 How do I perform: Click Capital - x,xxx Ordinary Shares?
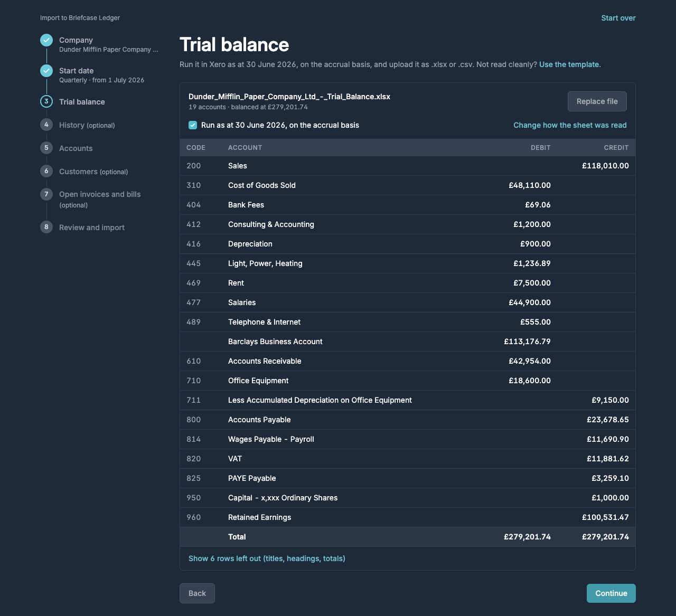click(283, 498)
